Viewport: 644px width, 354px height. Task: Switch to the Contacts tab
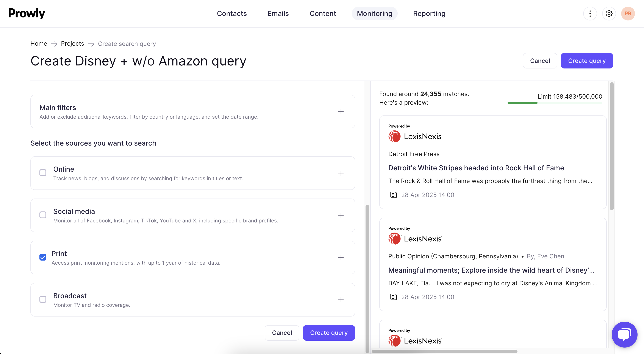click(231, 14)
